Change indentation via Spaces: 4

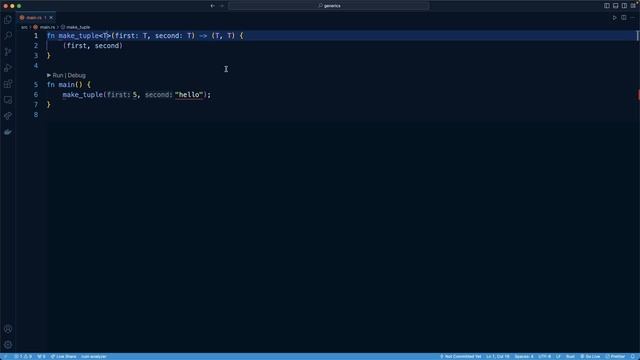tap(524, 357)
